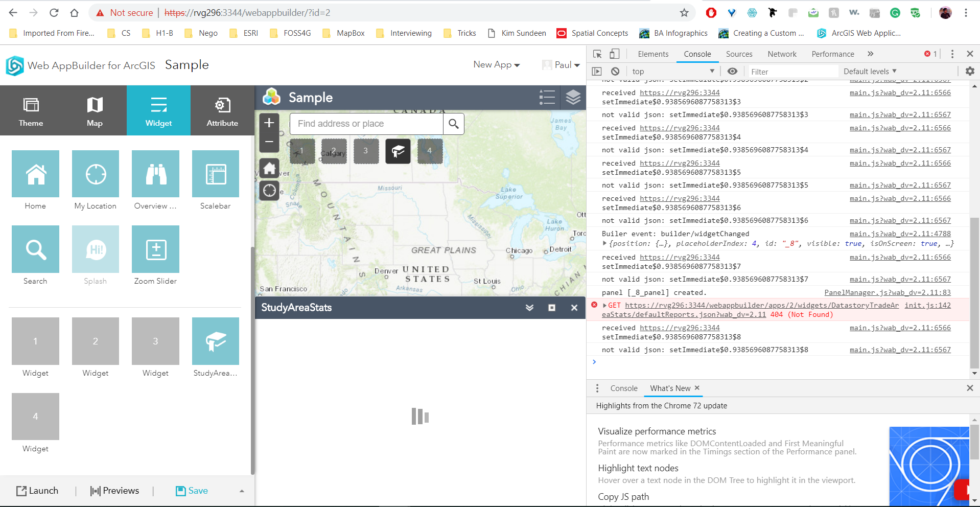
Task: Select the StudyAreaStats widget tile
Action: (x=216, y=341)
